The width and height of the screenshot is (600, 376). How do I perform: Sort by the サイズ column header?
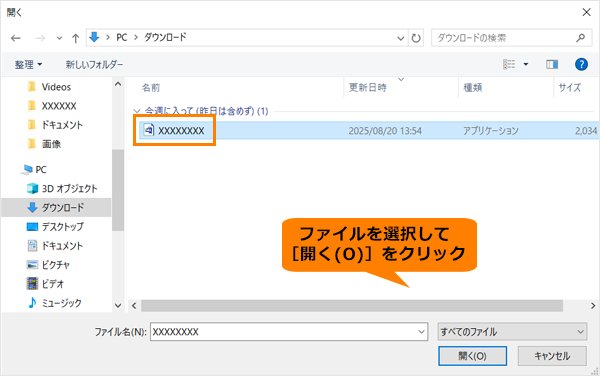pyautogui.click(x=569, y=88)
